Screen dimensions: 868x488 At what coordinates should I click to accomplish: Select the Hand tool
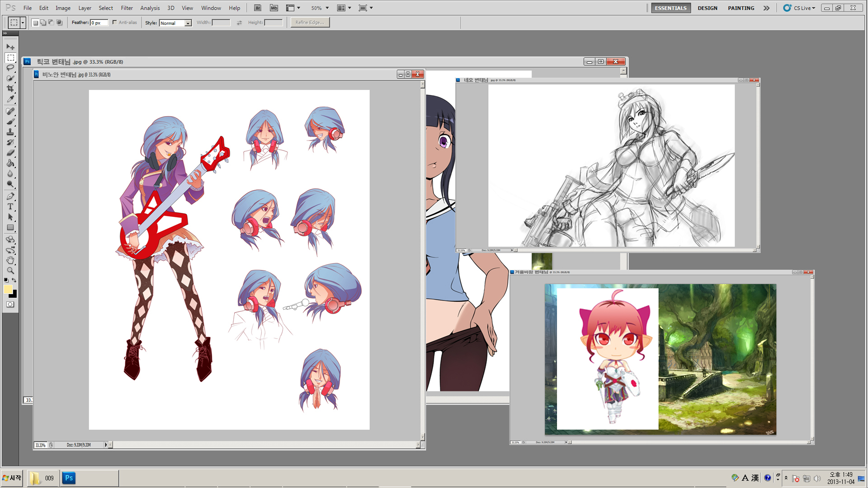pos(10,260)
